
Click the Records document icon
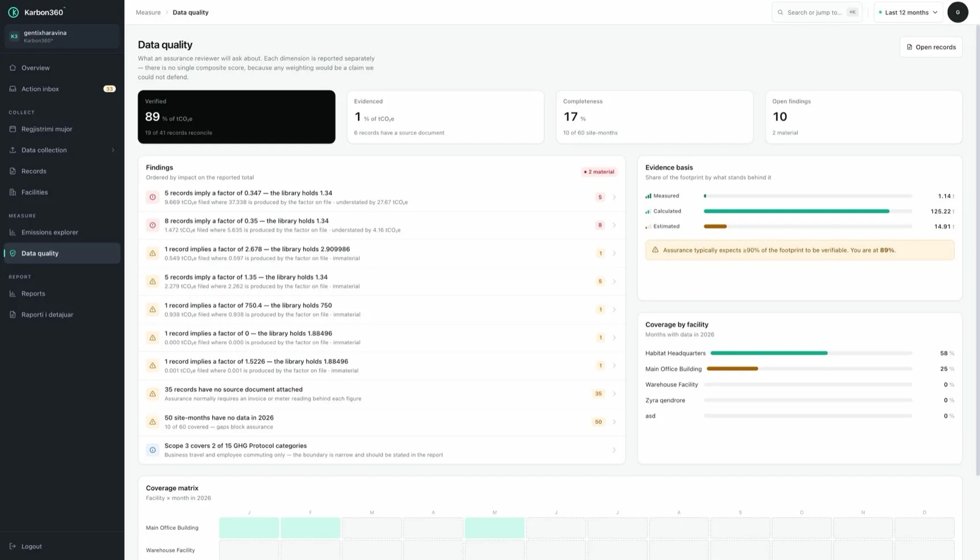[x=13, y=171]
